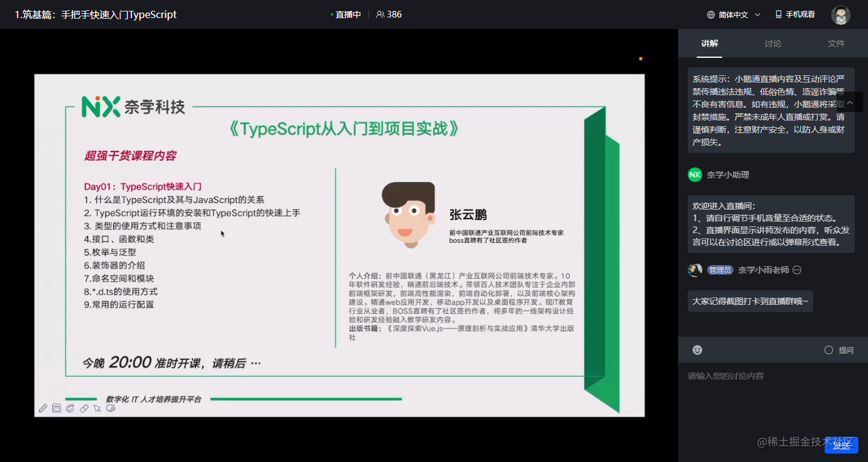The image size is (868, 462).
Task: Switch to the 讲解 tab
Action: click(709, 43)
